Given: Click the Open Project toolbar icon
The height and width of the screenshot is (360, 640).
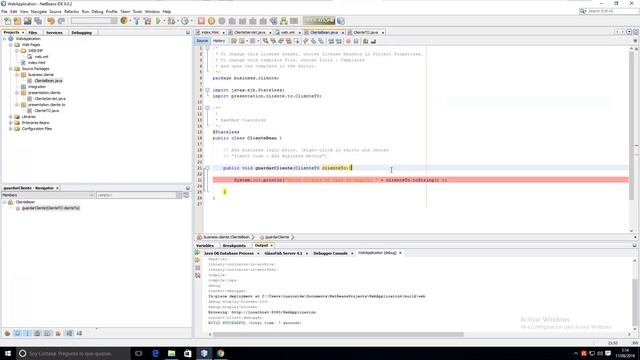Looking at the screenshot, I should (27, 21).
